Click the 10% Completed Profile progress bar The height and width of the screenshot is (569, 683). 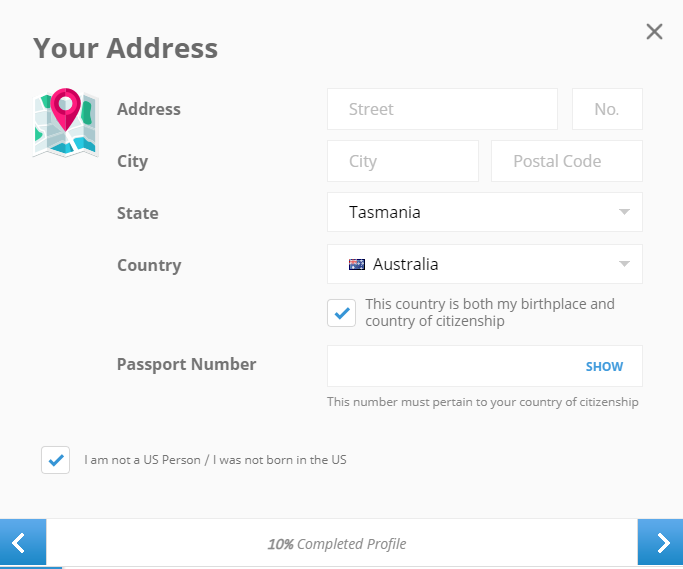click(x=337, y=544)
